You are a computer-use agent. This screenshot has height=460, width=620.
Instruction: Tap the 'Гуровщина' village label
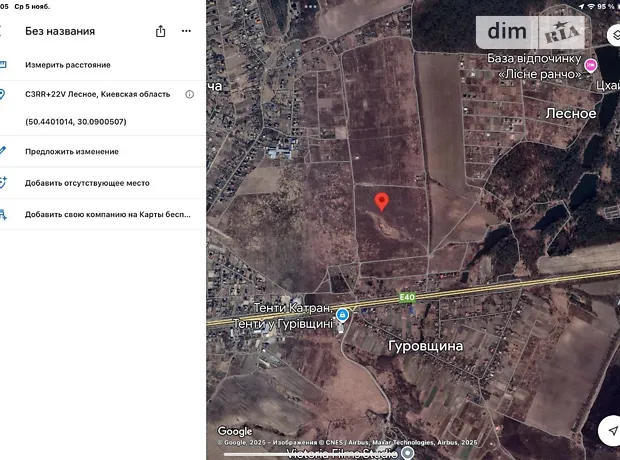[425, 345]
